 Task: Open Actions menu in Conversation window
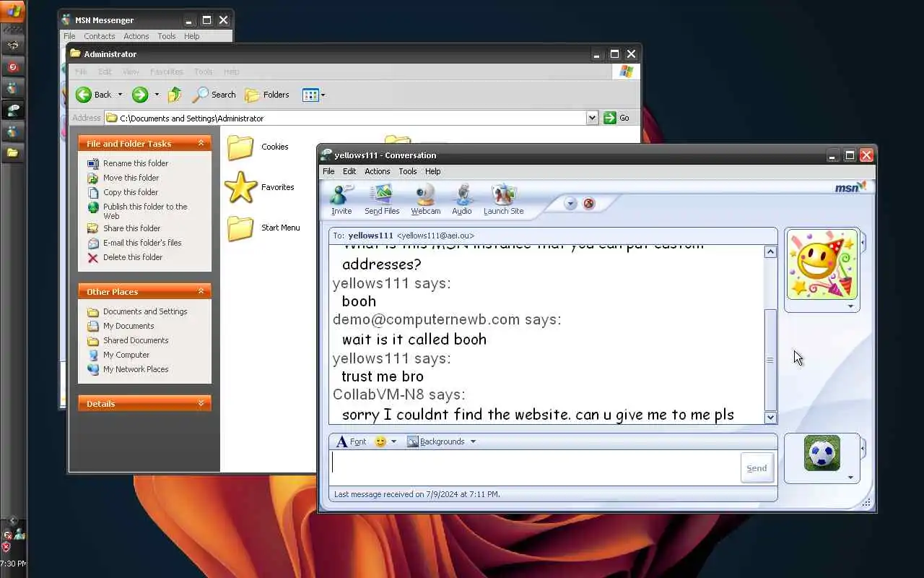tap(377, 171)
